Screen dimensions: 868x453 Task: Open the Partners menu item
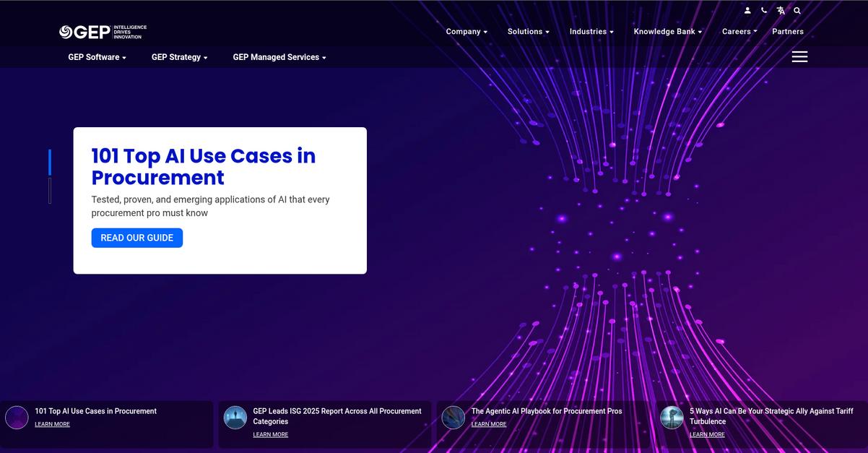pyautogui.click(x=788, y=32)
